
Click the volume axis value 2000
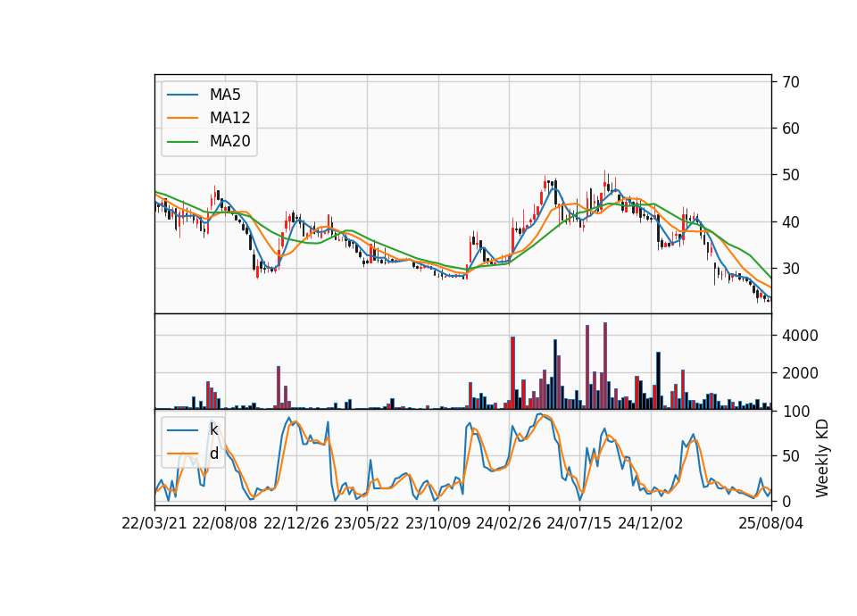800,373
